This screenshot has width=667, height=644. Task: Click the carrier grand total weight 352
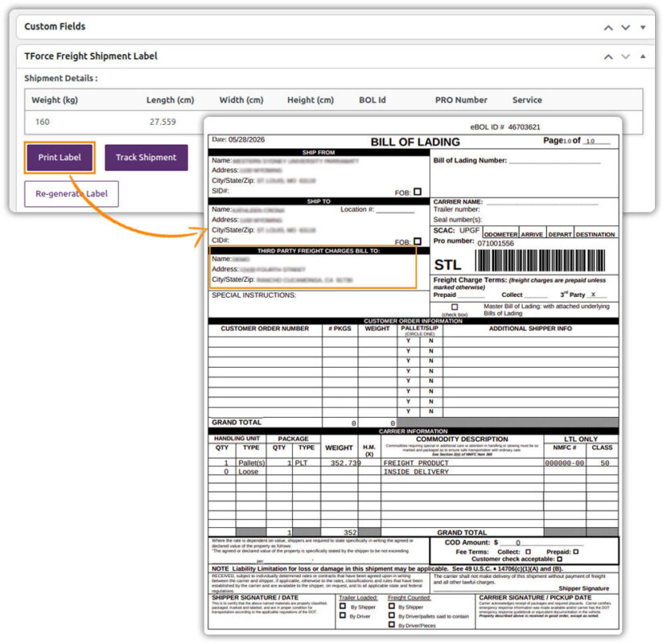coord(350,532)
